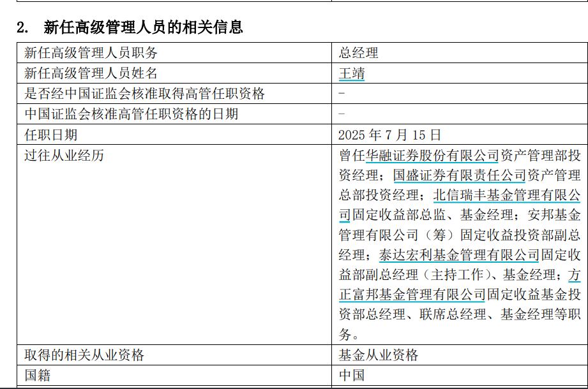Select the cell 中国证监会核准高管任职资格的日期
The width and height of the screenshot is (588, 389).
coord(174,114)
